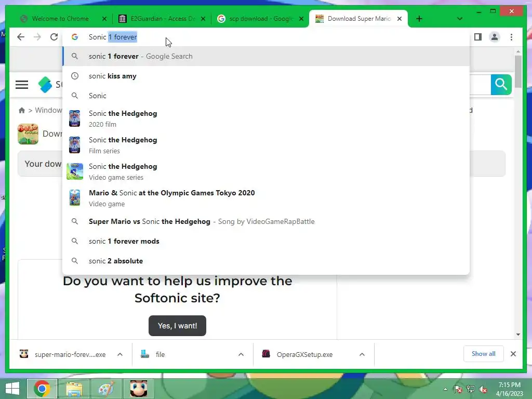Reload the current page
This screenshot has height=399, width=532.
[x=54, y=37]
